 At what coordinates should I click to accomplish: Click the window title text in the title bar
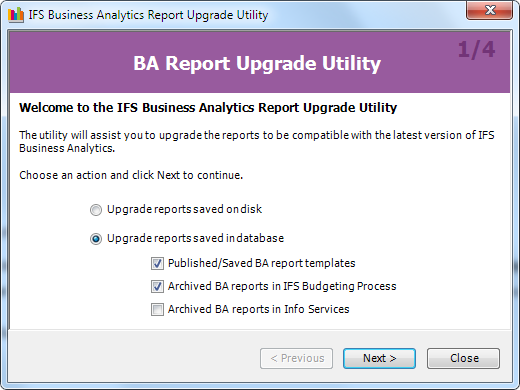(x=148, y=15)
